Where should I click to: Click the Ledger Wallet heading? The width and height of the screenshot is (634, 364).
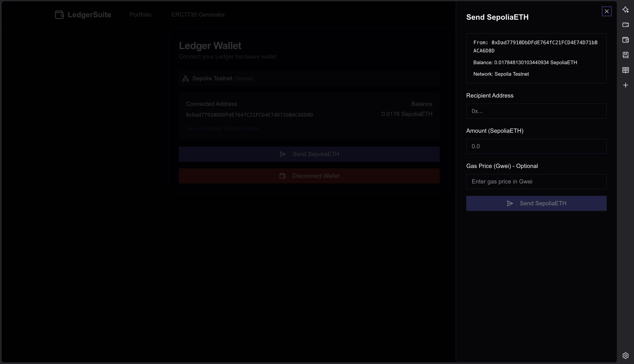[210, 45]
